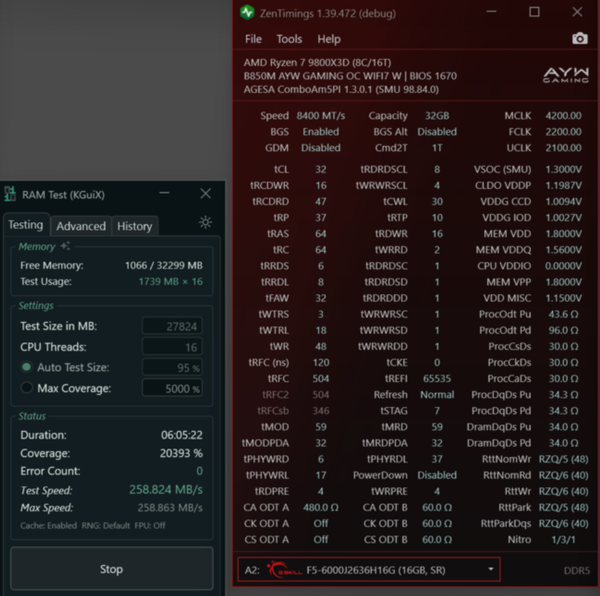Image resolution: width=600 pixels, height=596 pixels.
Task: Click the CPU Threads input field
Action: (172, 347)
